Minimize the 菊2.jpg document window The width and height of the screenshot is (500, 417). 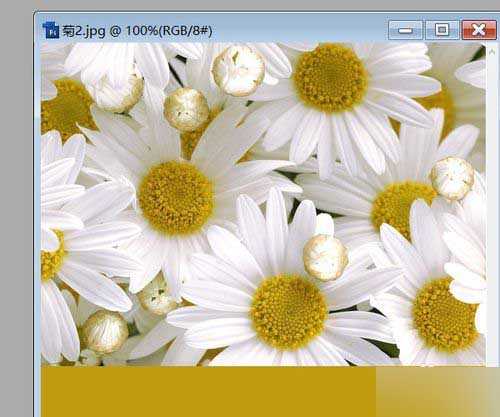406,30
